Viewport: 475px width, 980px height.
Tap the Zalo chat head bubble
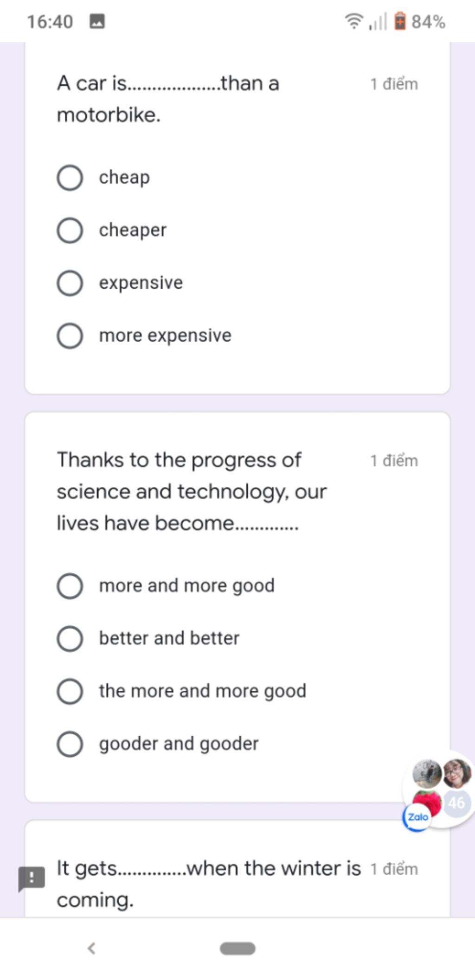coord(438,790)
